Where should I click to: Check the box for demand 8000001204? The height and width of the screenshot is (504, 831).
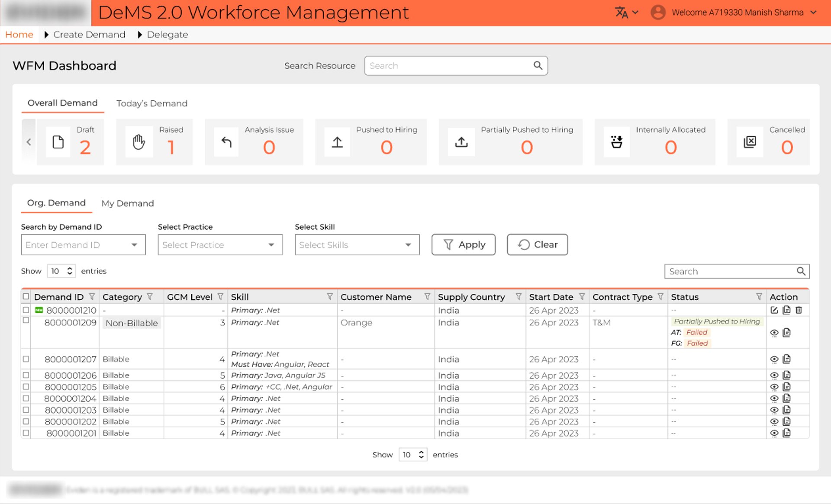click(x=26, y=398)
